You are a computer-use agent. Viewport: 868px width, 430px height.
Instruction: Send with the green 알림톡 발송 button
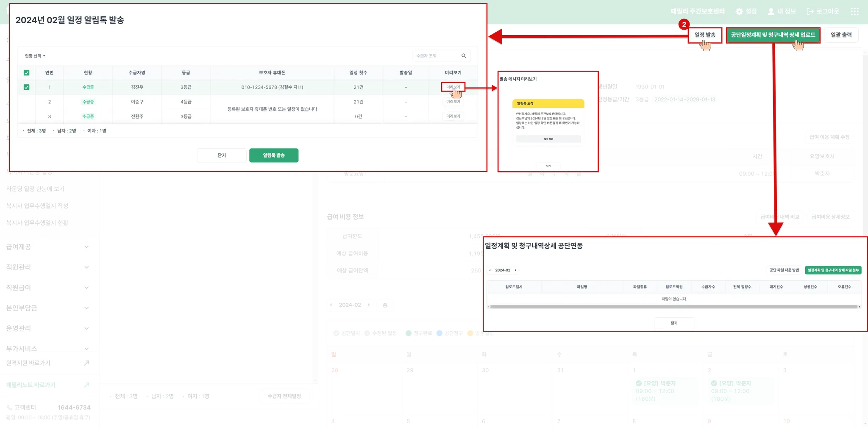274,155
